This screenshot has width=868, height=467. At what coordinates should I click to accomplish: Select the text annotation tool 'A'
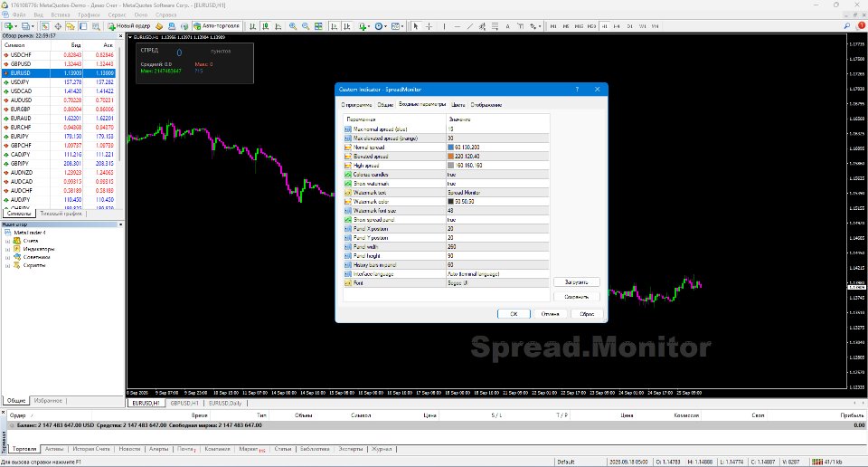click(507, 26)
